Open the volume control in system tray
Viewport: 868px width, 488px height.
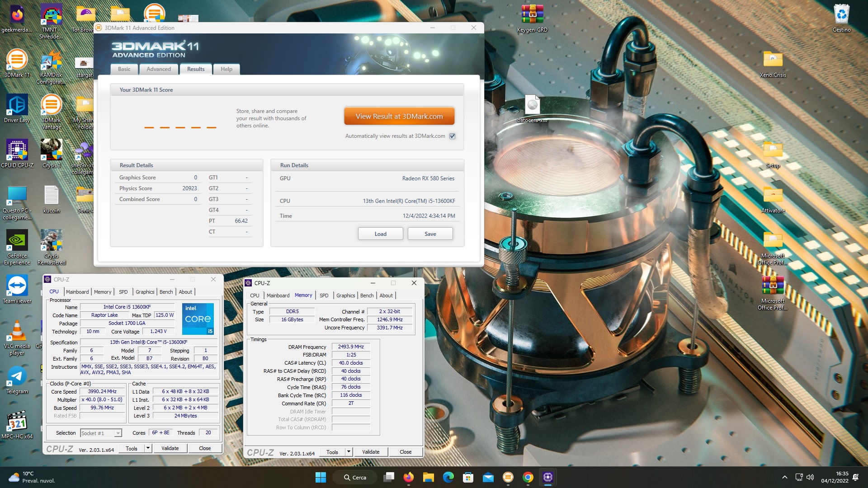pos(810,477)
